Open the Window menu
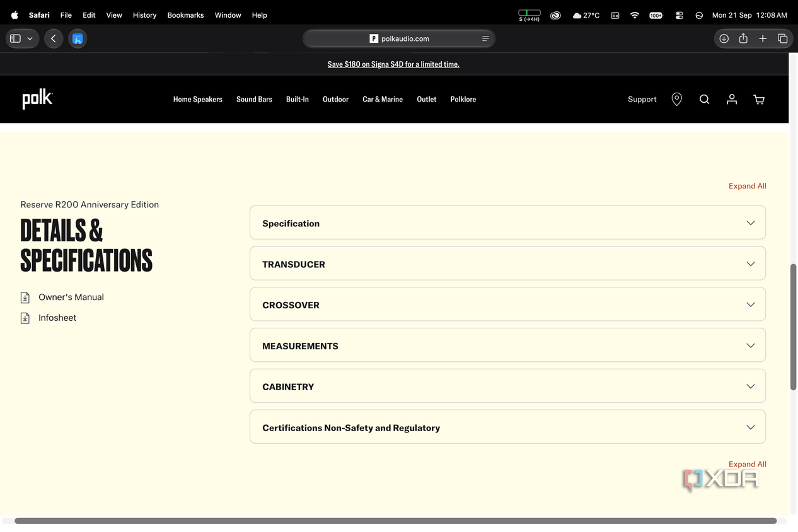The height and width of the screenshot is (532, 798). click(228, 15)
